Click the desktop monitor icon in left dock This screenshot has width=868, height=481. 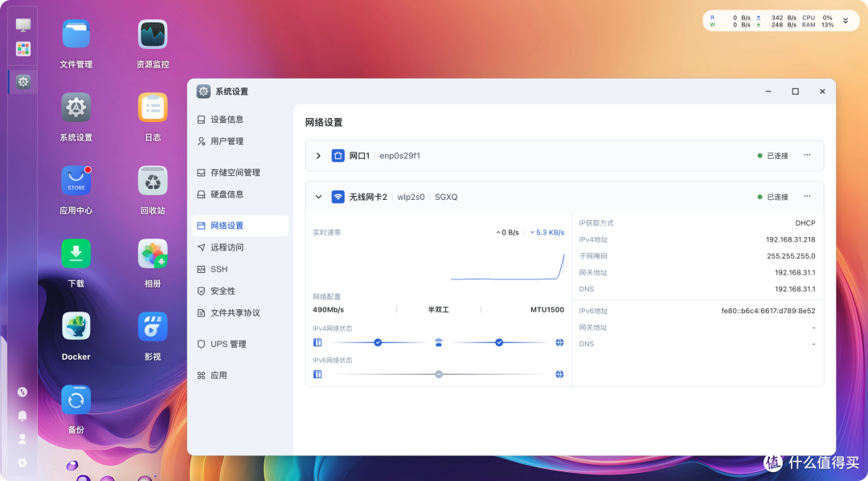point(23,25)
